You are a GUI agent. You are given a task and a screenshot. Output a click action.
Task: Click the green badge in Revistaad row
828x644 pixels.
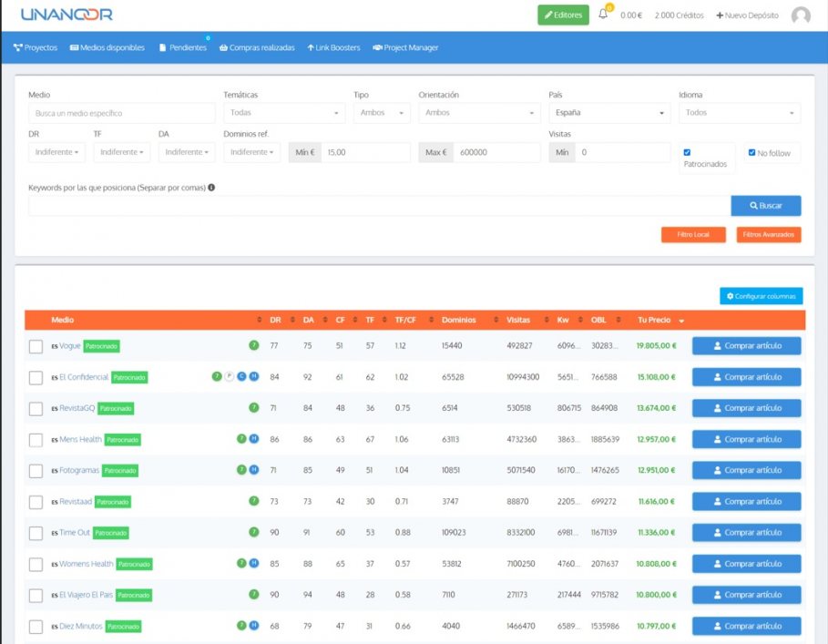click(254, 501)
